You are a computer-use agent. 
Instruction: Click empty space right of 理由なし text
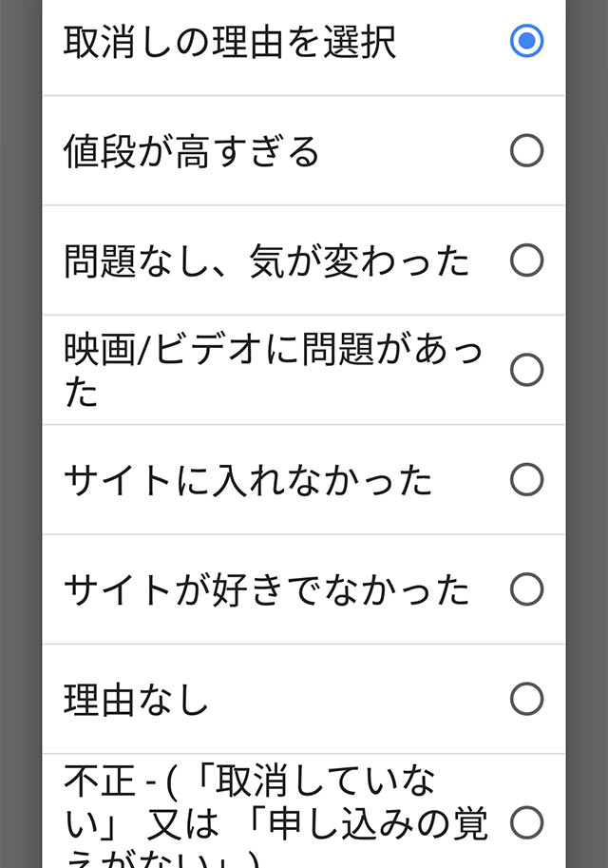(x=358, y=699)
